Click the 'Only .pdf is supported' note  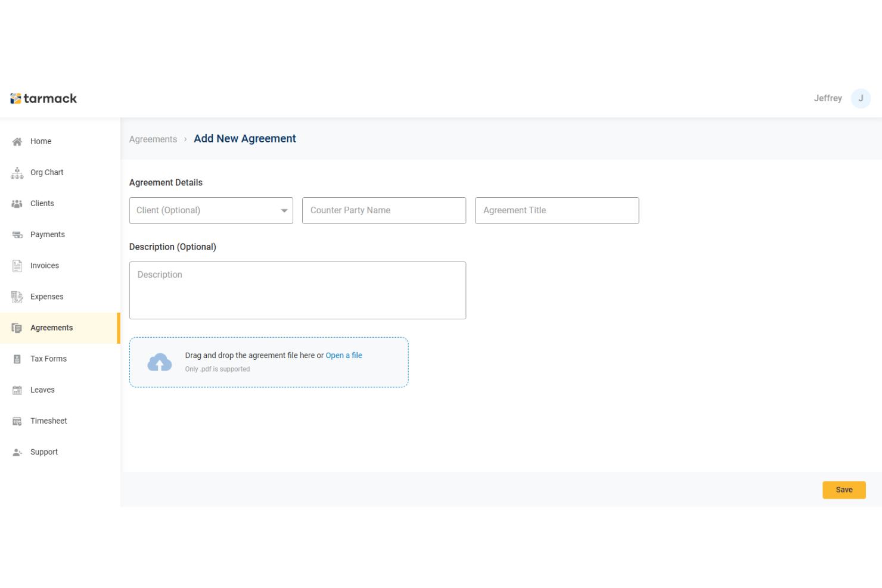218,369
